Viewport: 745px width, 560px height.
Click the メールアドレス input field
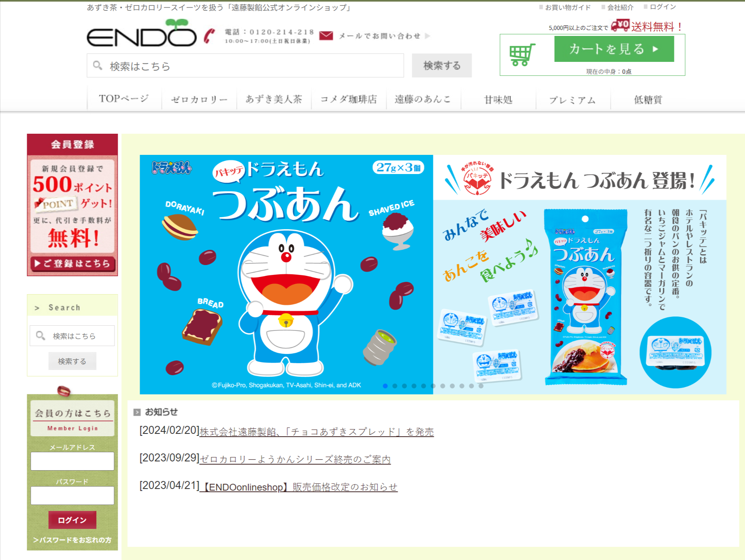72,461
